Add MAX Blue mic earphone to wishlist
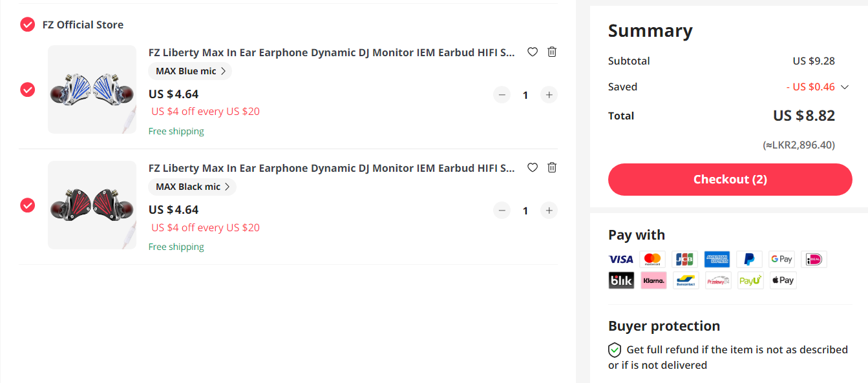The height and width of the screenshot is (383, 868). (533, 52)
